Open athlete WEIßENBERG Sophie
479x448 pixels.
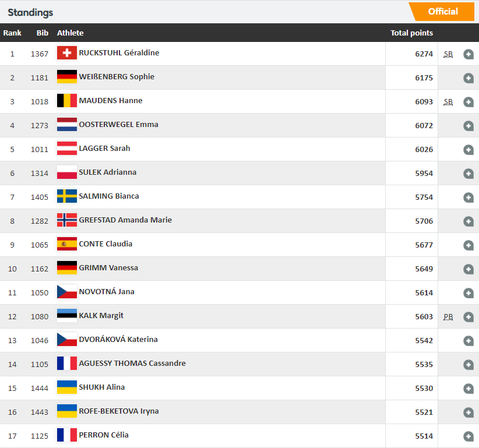pos(117,77)
